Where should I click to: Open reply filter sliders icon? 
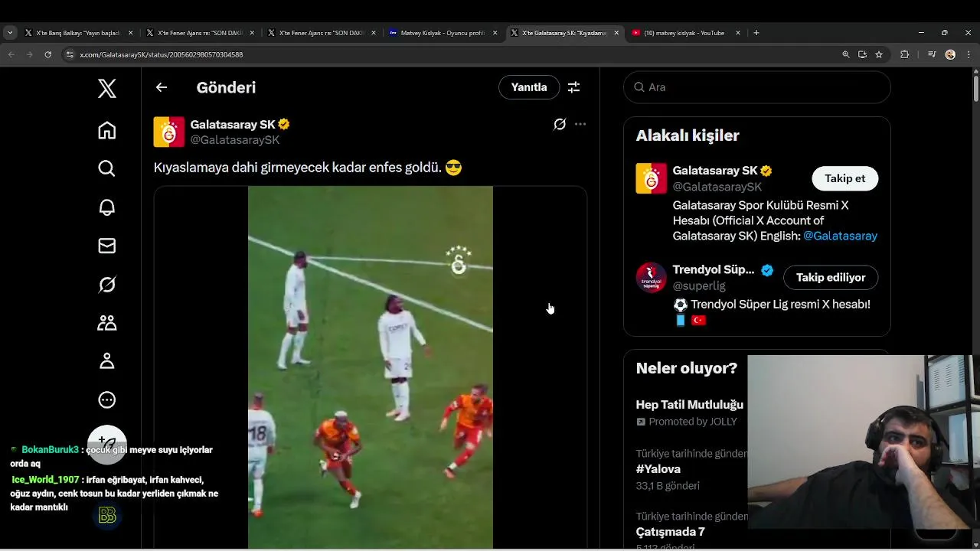click(x=573, y=87)
